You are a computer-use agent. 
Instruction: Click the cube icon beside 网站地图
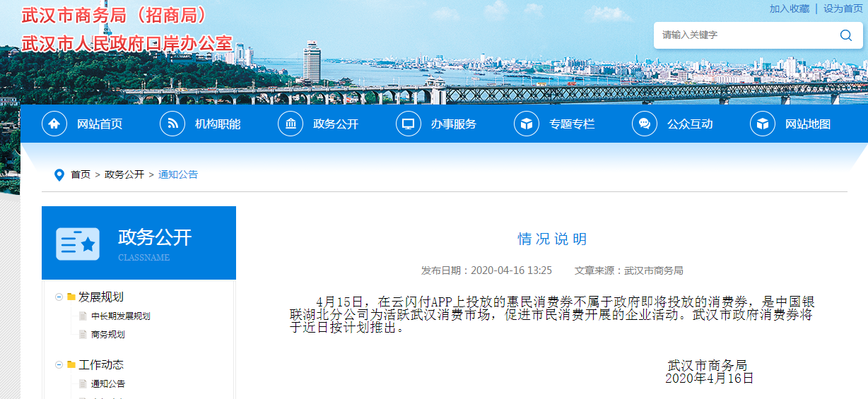[763, 124]
